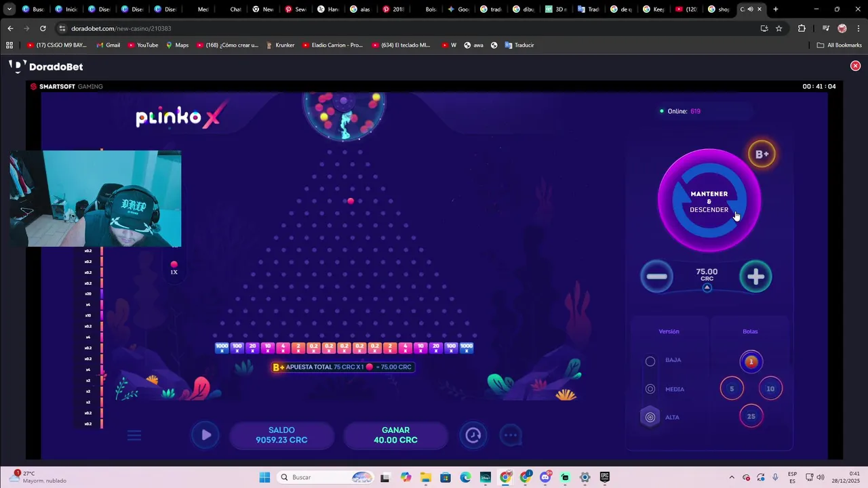The image size is (868, 488).
Task: Open the Chrome extensions puzzle icon
Action: [802, 28]
